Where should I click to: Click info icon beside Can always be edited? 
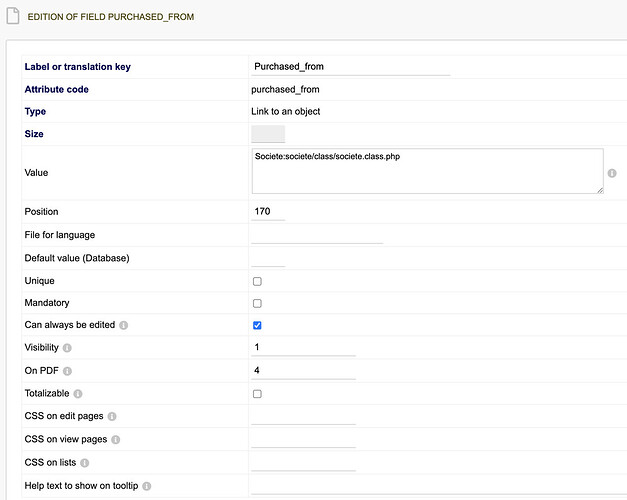click(x=124, y=326)
